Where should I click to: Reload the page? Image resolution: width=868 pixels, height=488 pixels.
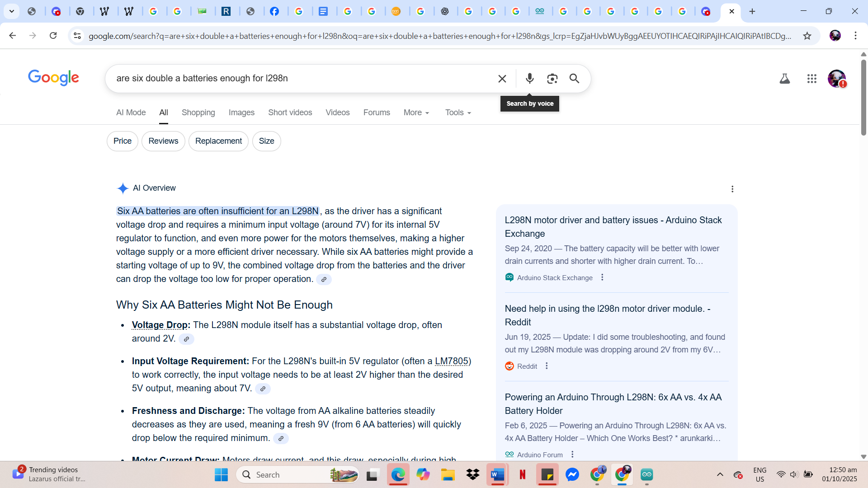click(53, 36)
